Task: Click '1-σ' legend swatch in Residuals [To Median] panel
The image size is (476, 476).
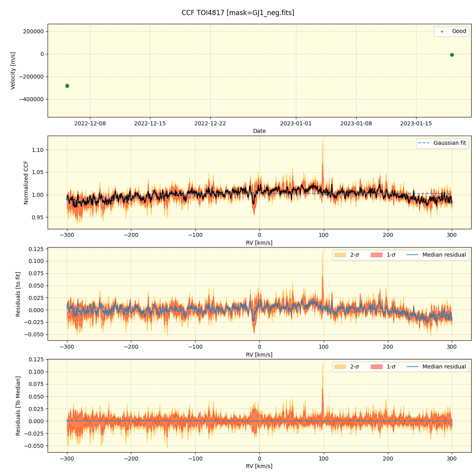Action: pyautogui.click(x=376, y=367)
